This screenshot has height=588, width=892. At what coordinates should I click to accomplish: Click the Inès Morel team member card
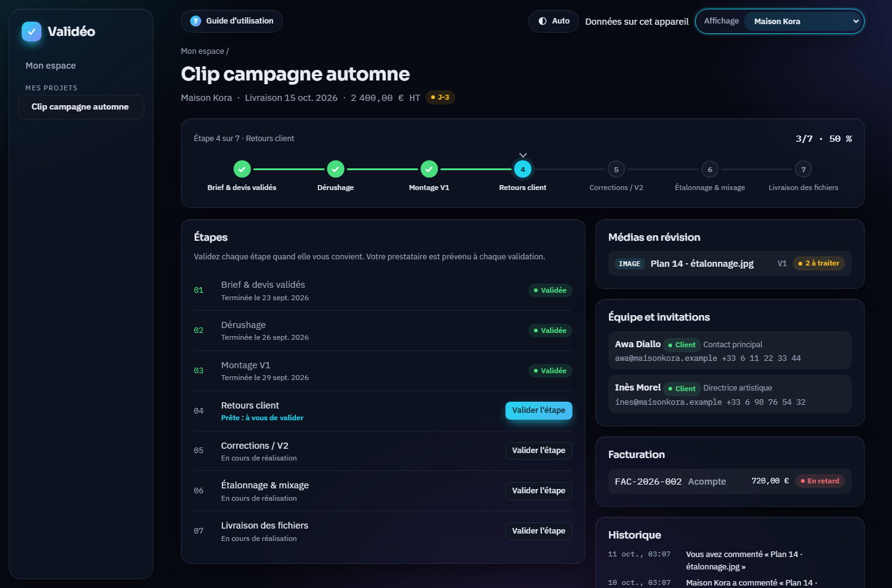click(730, 394)
